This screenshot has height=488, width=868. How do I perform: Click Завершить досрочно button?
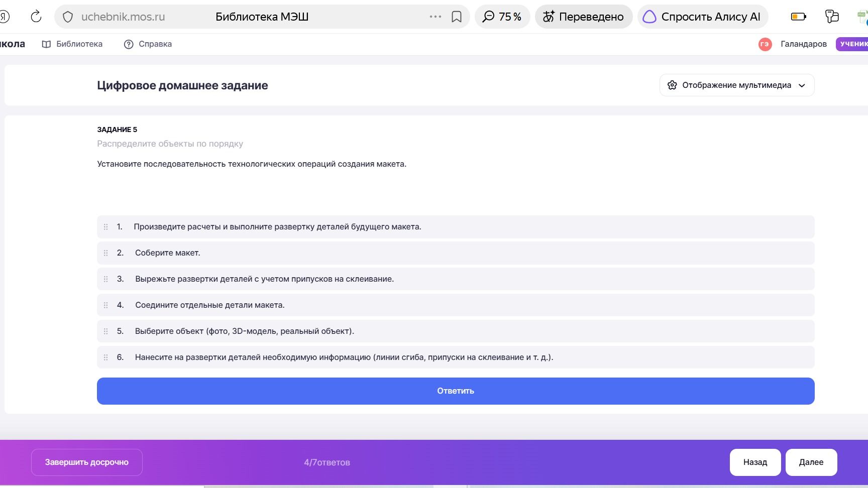(87, 462)
